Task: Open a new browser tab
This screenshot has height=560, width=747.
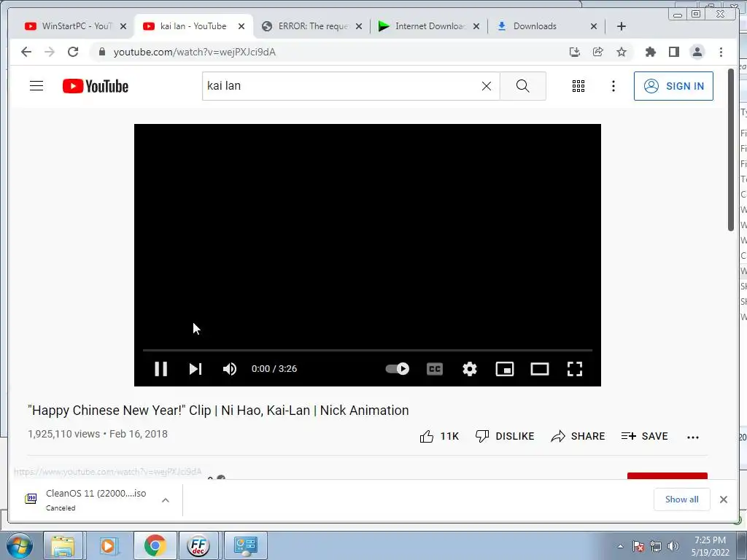Action: 622,26
